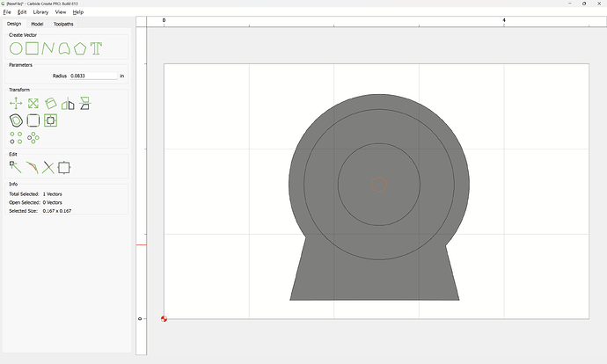This screenshot has width=607, height=364.
Task: Click the red-white origin marker
Action: click(164, 319)
